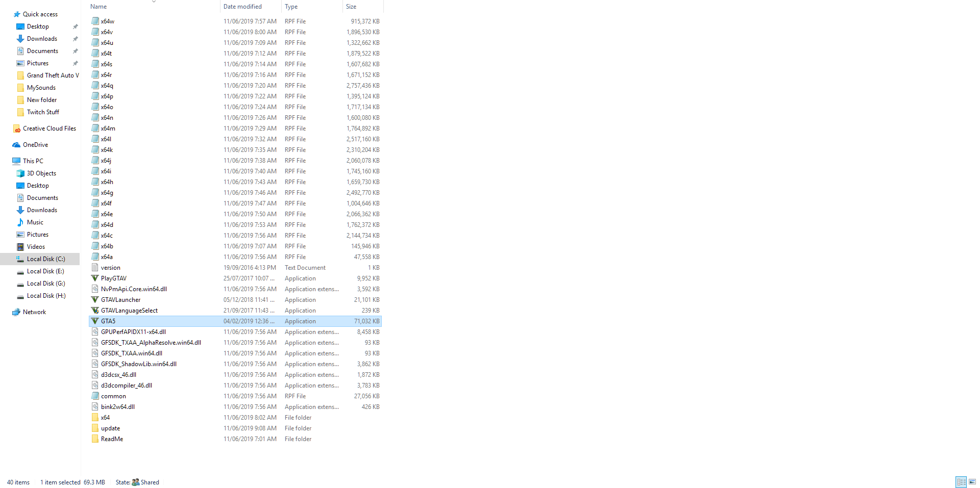Viewport: 980px width, 488px height.
Task: Click the x64w RPF file icon
Action: click(x=95, y=21)
